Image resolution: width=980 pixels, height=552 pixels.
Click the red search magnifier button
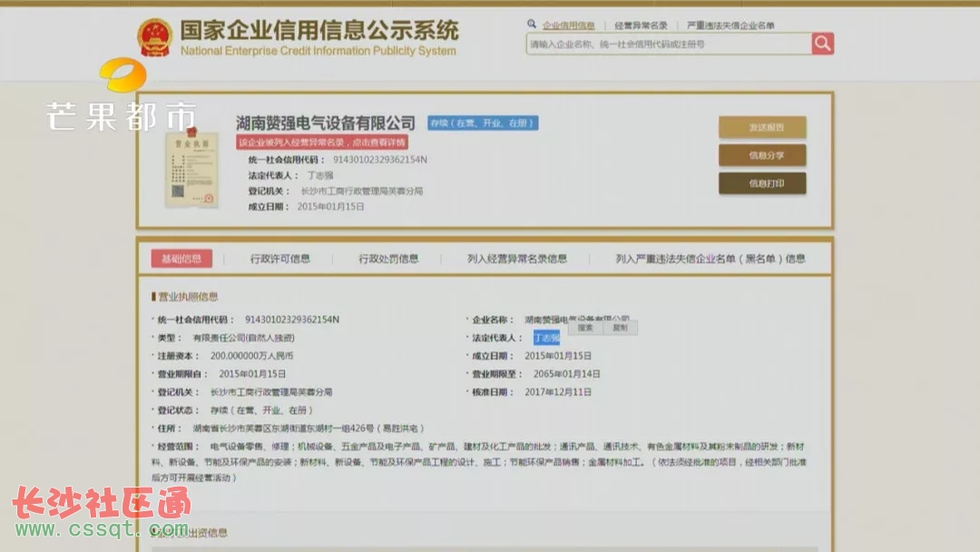coord(822,44)
